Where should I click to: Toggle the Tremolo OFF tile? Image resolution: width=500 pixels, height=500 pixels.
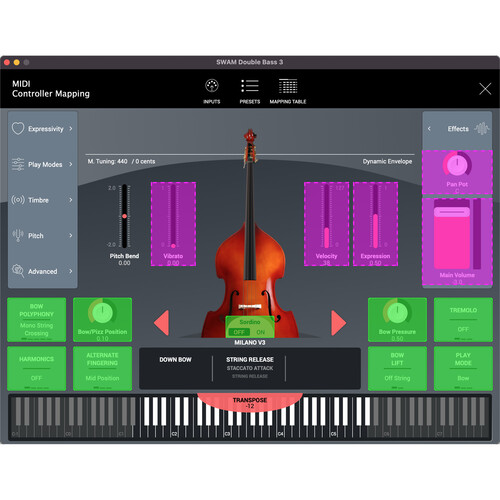tap(463, 320)
